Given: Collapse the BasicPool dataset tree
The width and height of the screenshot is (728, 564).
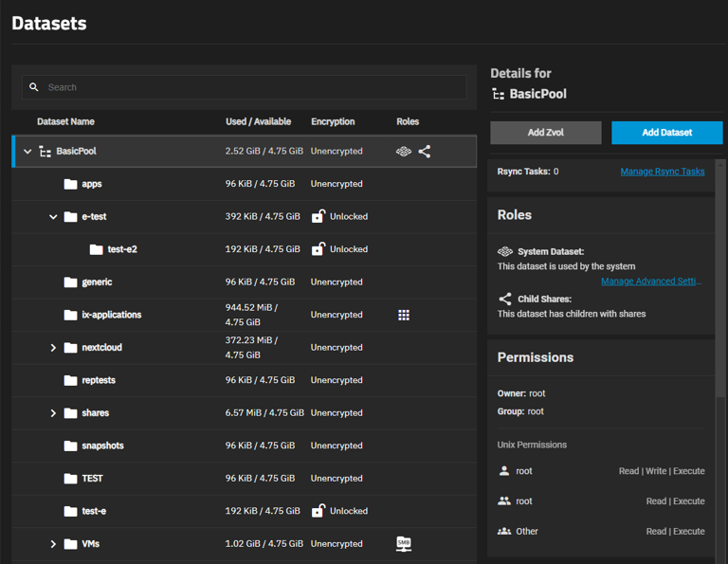Looking at the screenshot, I should pyautogui.click(x=27, y=152).
